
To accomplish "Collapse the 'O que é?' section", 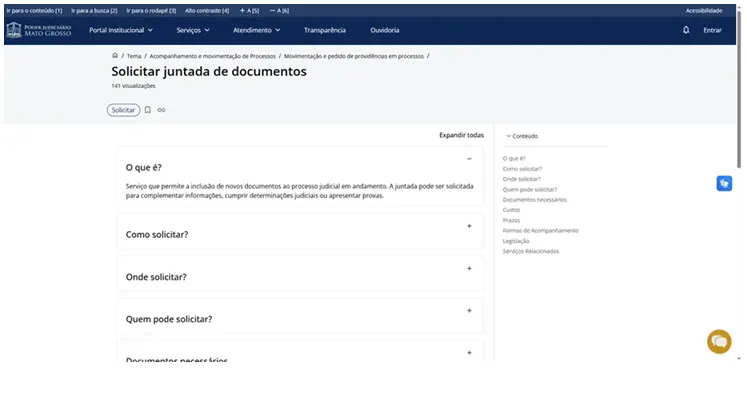I will tap(469, 159).
